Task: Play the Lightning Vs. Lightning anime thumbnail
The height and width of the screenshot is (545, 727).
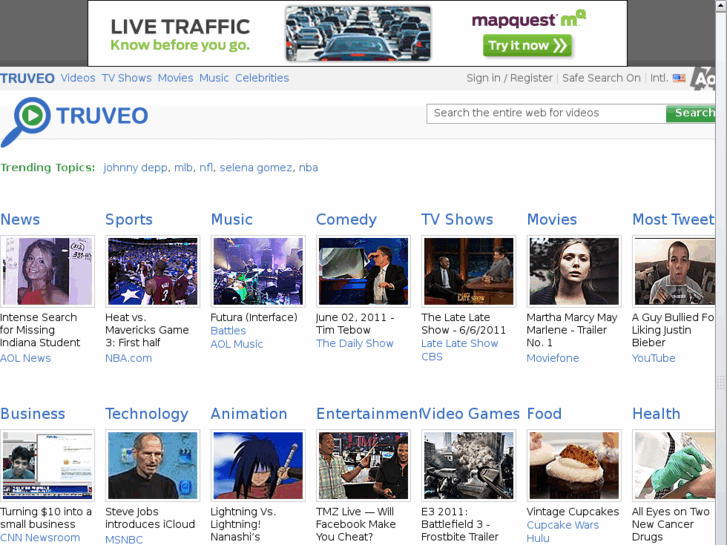Action: [x=258, y=466]
